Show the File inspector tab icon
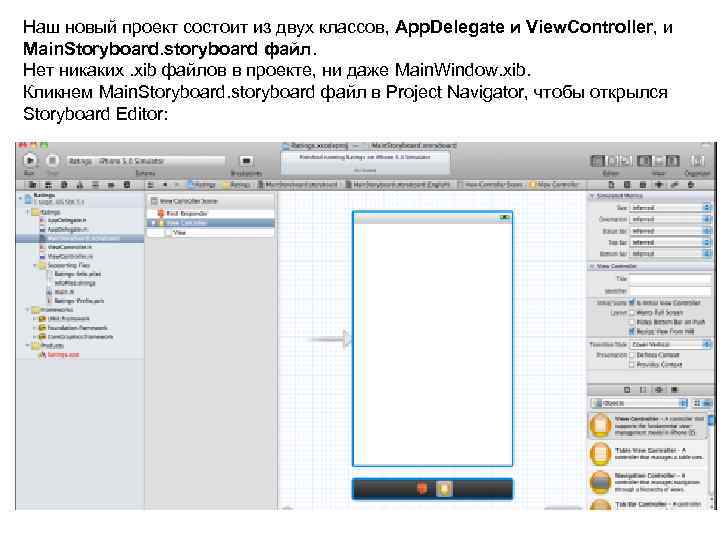The width and height of the screenshot is (720, 540). 611,185
